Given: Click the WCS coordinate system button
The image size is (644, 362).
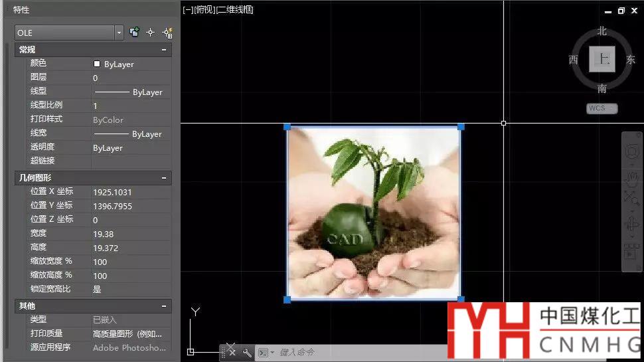Looking at the screenshot, I should pos(602,108).
